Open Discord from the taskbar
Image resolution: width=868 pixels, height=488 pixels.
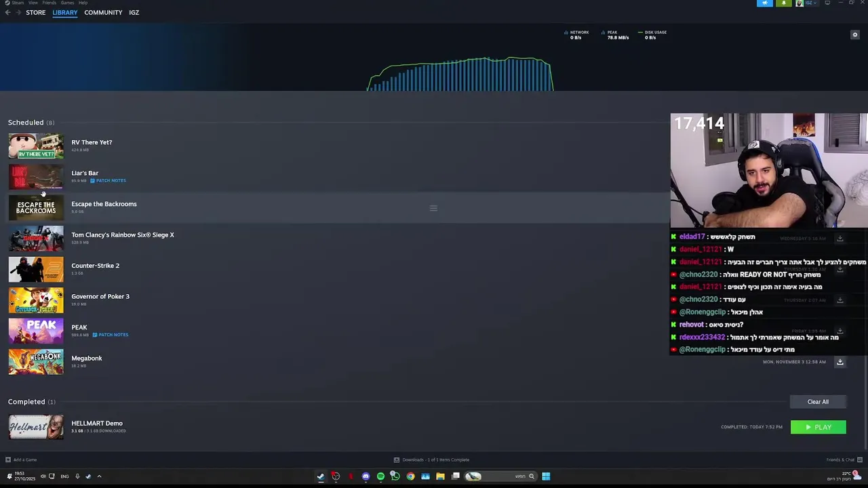[x=366, y=476]
